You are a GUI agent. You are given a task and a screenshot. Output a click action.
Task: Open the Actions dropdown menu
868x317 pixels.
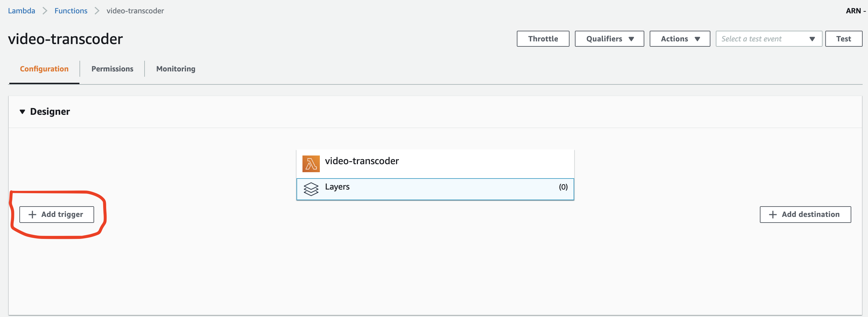(680, 39)
